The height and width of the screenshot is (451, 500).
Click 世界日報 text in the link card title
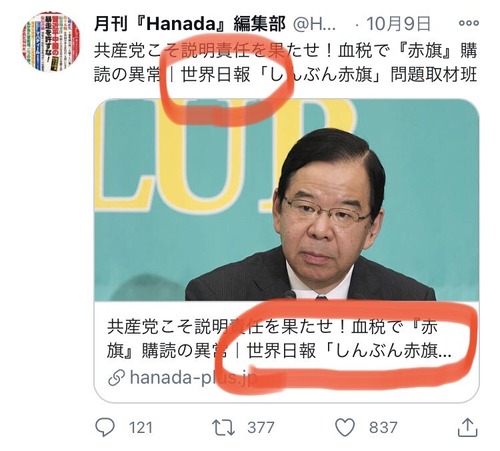coord(281,351)
